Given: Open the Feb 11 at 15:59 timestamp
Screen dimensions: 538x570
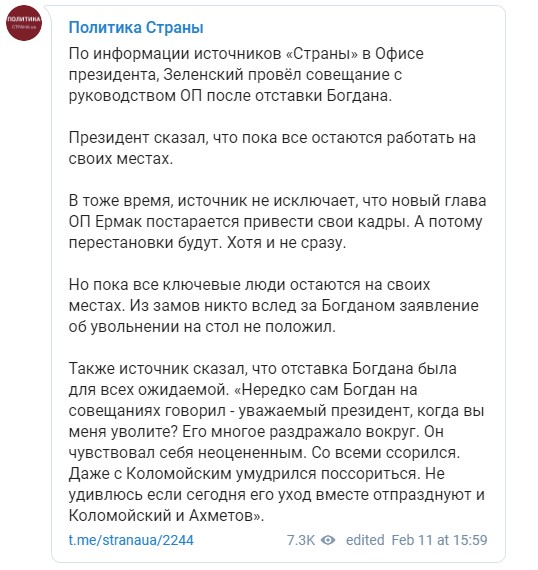Looking at the screenshot, I should (x=439, y=540).
